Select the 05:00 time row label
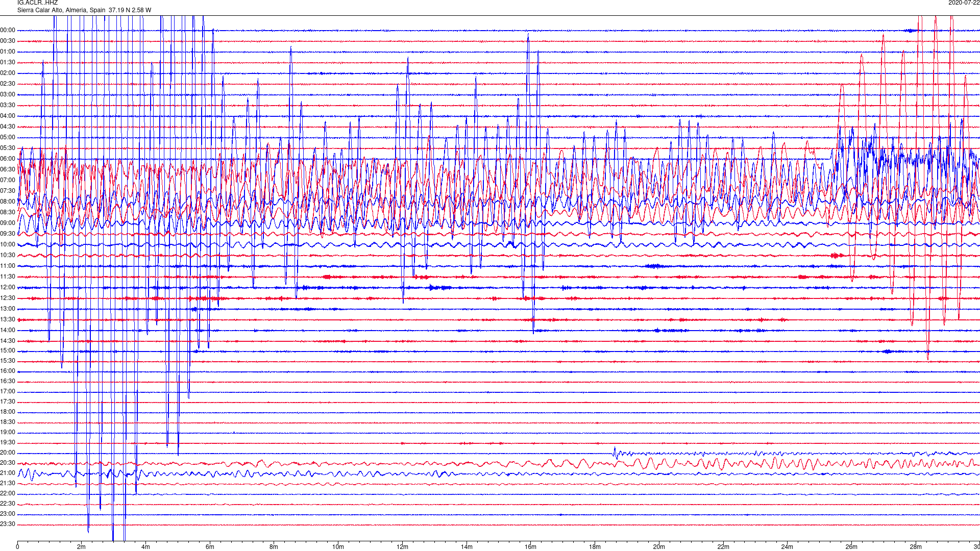The height and width of the screenshot is (551, 980). click(8, 138)
